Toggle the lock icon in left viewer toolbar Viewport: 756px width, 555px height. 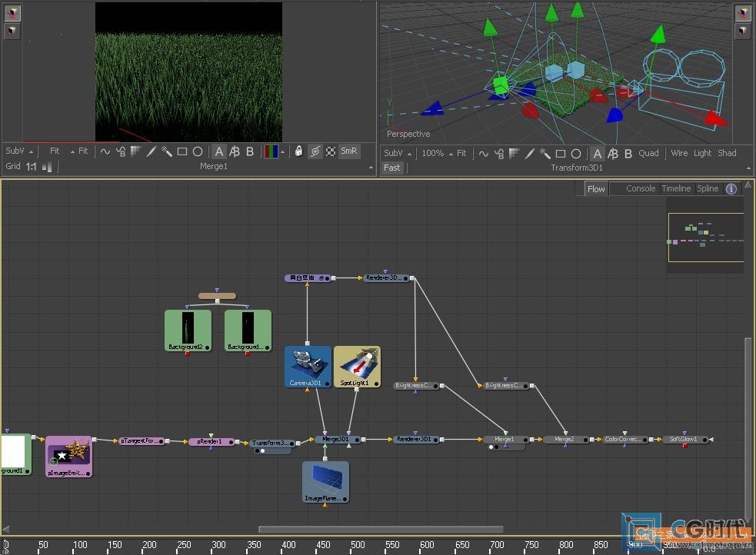(299, 151)
